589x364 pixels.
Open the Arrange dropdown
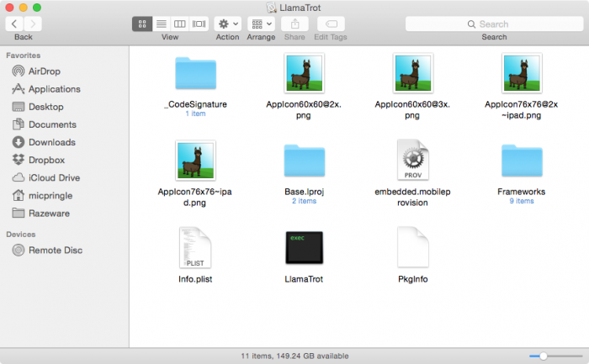point(261,24)
